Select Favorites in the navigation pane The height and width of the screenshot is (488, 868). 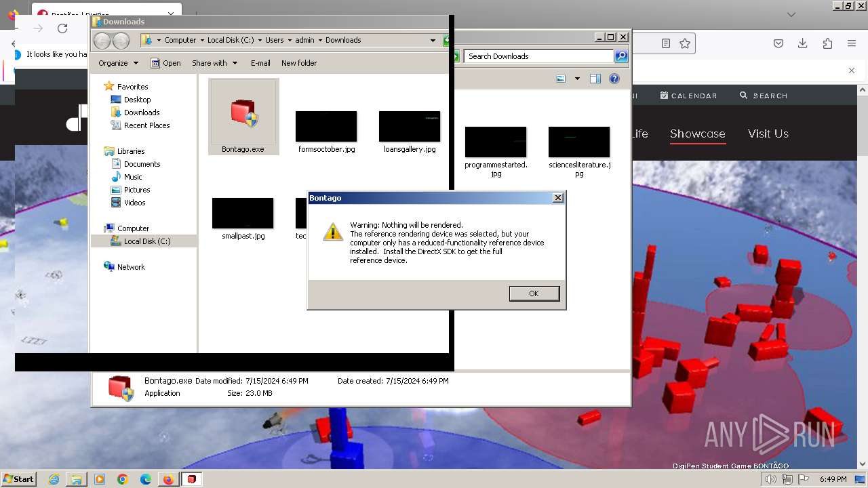[x=132, y=87]
